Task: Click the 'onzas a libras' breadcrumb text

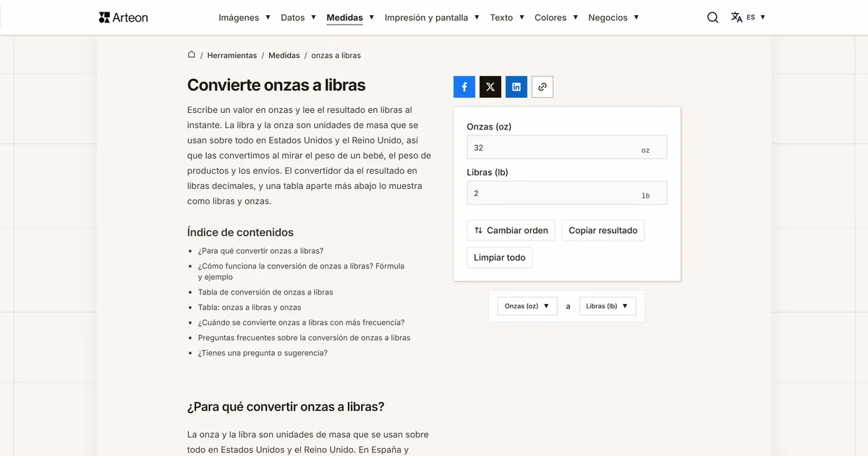Action: pyautogui.click(x=336, y=55)
